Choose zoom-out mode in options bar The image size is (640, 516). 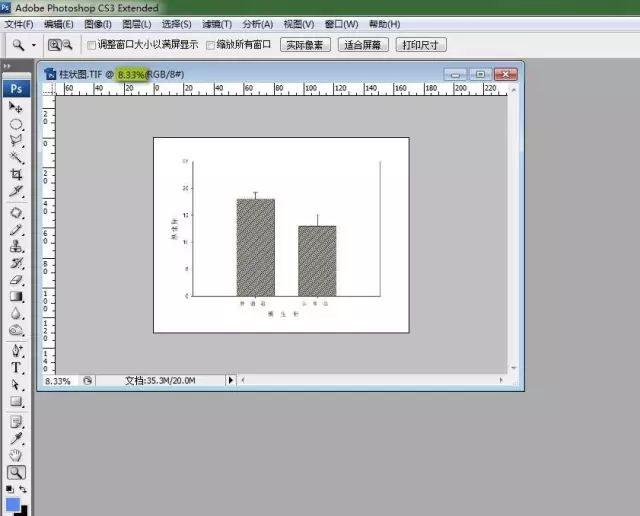click(67, 44)
